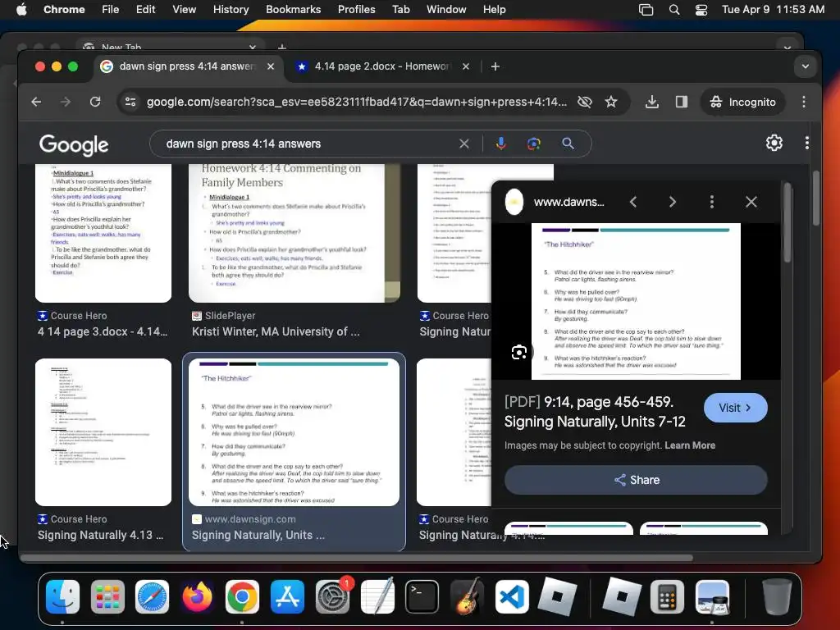This screenshot has height=630, width=840.
Task: Click the third-party cookies eye icon
Action: pos(584,102)
